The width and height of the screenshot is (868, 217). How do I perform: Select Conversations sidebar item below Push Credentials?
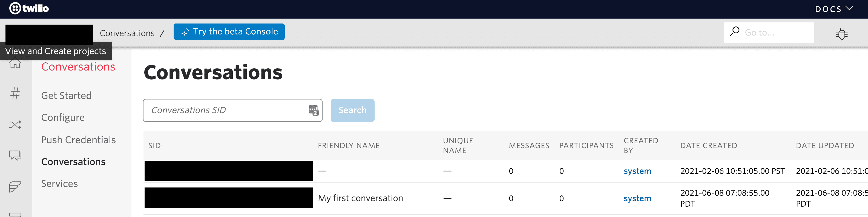(73, 162)
